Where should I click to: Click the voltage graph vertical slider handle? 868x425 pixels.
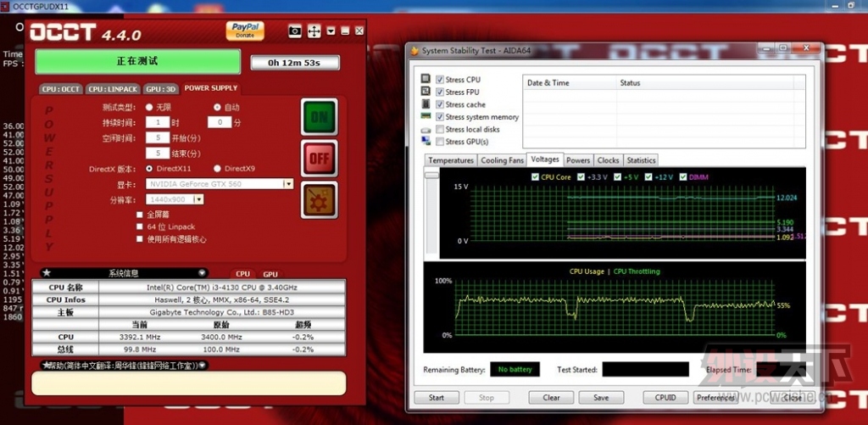431,175
